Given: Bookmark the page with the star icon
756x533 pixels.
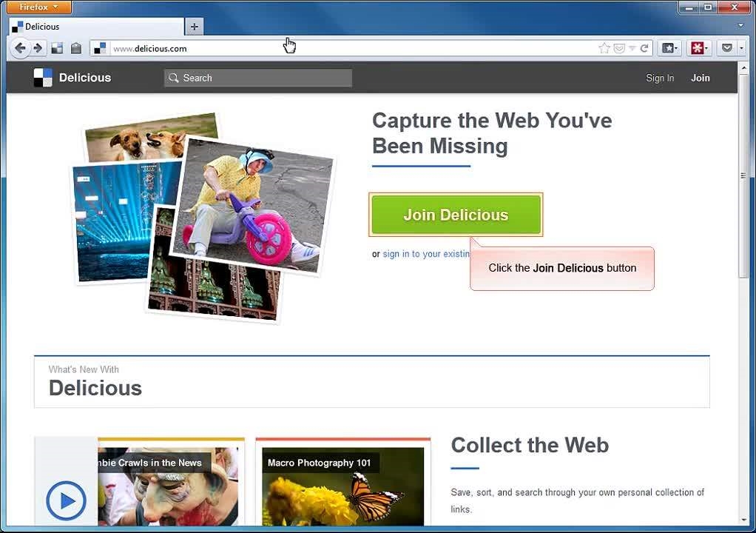Looking at the screenshot, I should click(604, 48).
